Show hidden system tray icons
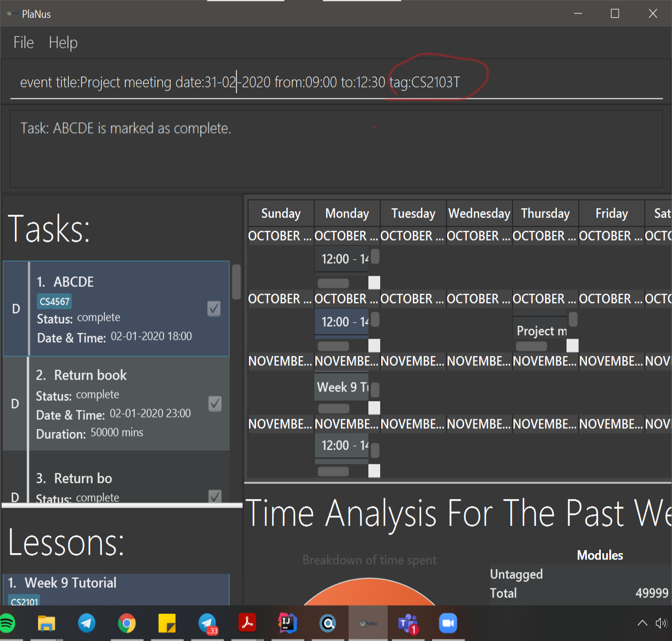The height and width of the screenshot is (641, 672). [642, 623]
